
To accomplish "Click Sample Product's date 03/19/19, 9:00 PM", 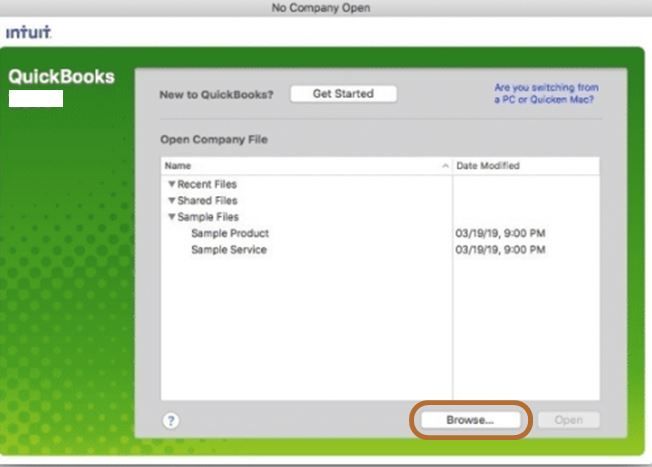I will coord(500,233).
